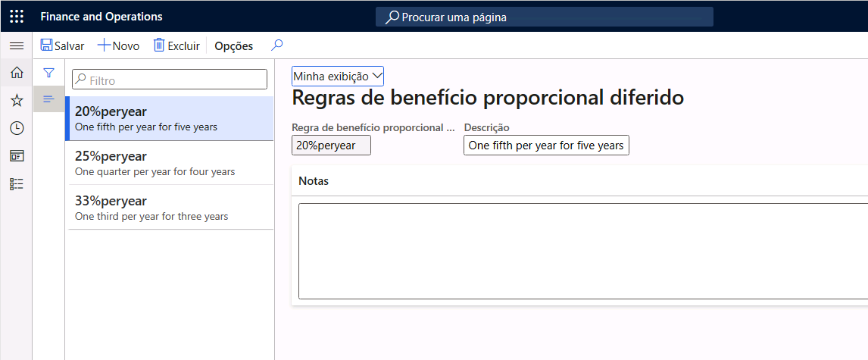Screen dimensions: 868x360
Task: Show the filter pane funnel icon
Action: click(x=48, y=73)
